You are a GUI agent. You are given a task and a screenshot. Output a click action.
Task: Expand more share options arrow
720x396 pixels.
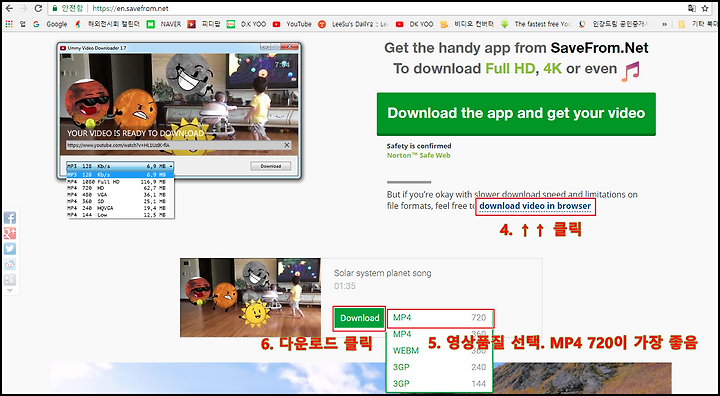(10, 290)
